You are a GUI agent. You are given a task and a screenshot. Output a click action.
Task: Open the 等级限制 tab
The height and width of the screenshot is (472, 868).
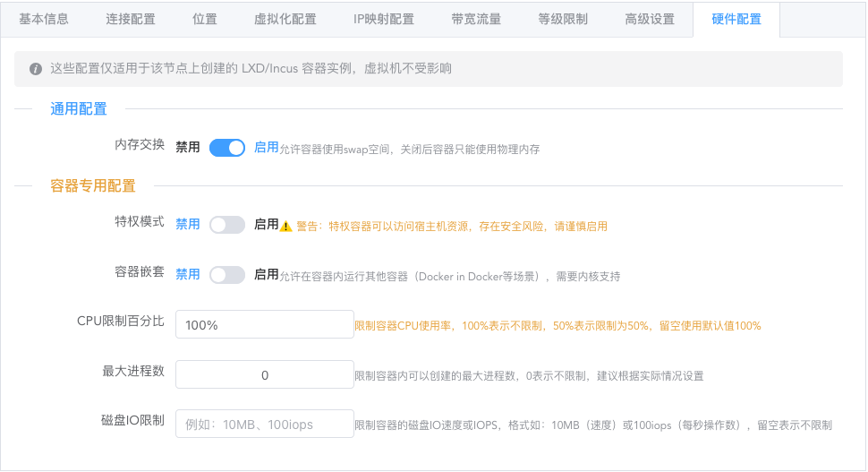[563, 19]
